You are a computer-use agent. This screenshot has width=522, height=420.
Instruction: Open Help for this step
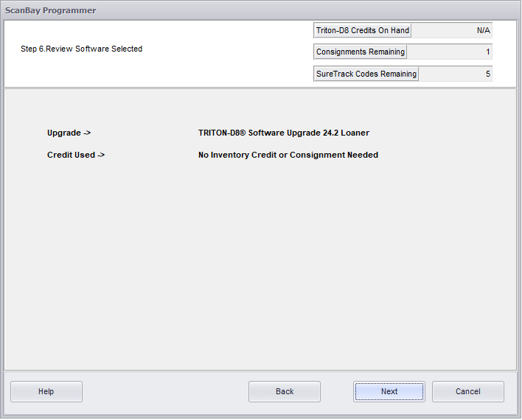tap(46, 391)
